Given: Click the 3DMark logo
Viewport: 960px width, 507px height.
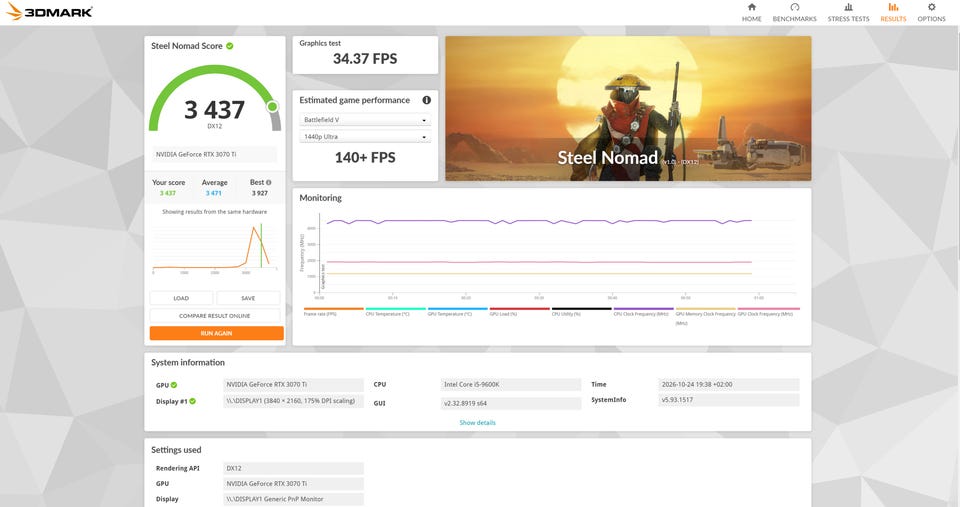Looking at the screenshot, I should pos(49,12).
